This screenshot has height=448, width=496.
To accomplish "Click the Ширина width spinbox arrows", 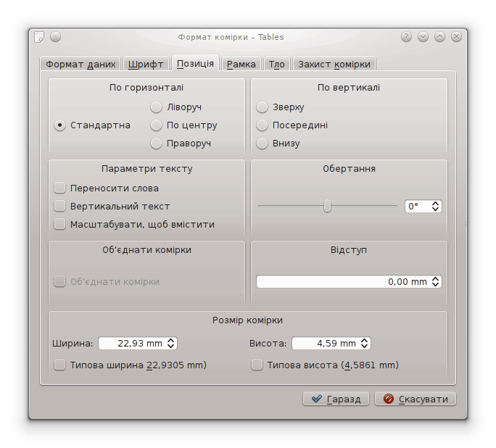I will click(172, 344).
